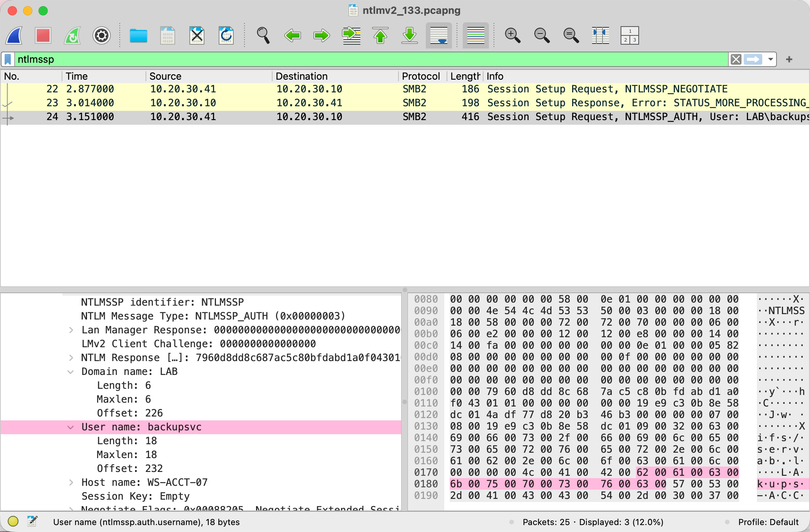Go back in packet history
The image size is (810, 532).
tap(293, 36)
